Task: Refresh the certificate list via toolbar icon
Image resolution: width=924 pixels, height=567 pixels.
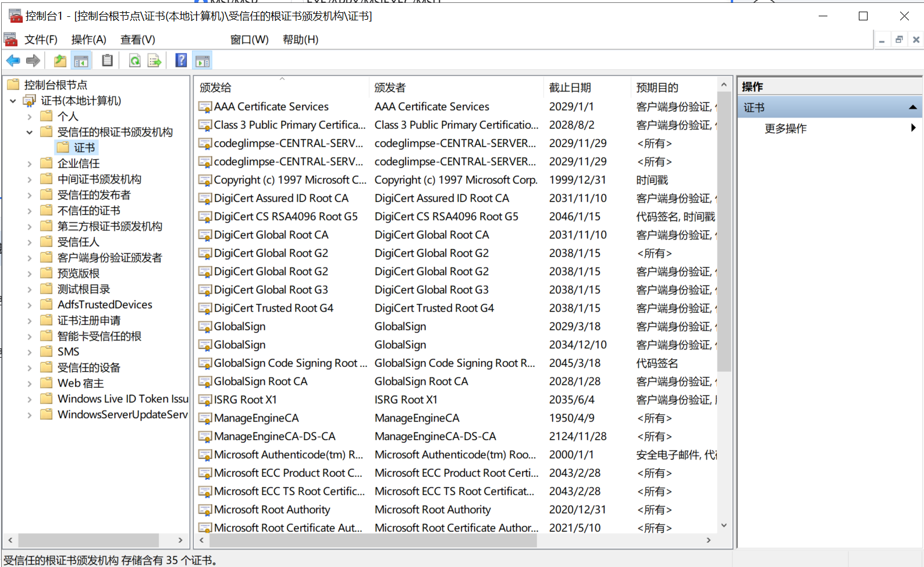Action: pos(134,60)
